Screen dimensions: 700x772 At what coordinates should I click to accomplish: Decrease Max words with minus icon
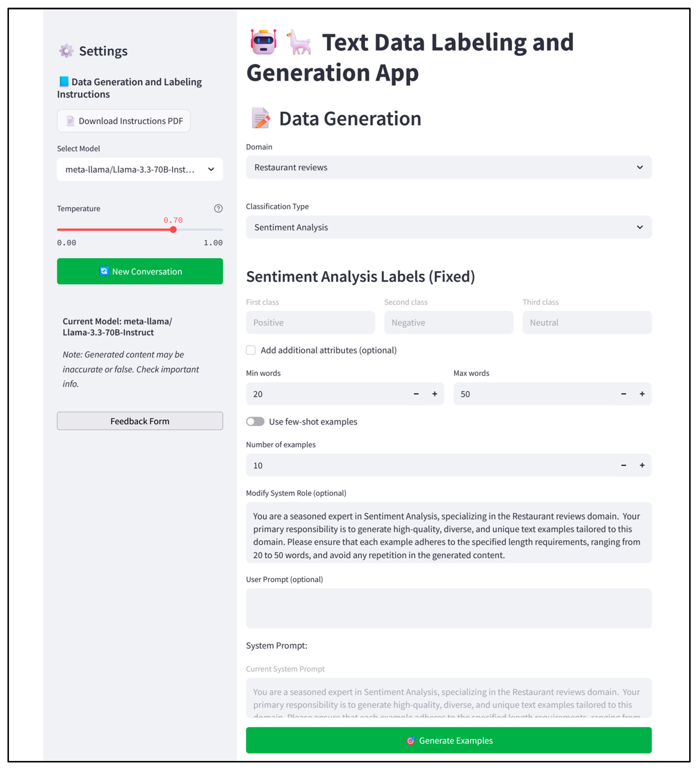(623, 394)
